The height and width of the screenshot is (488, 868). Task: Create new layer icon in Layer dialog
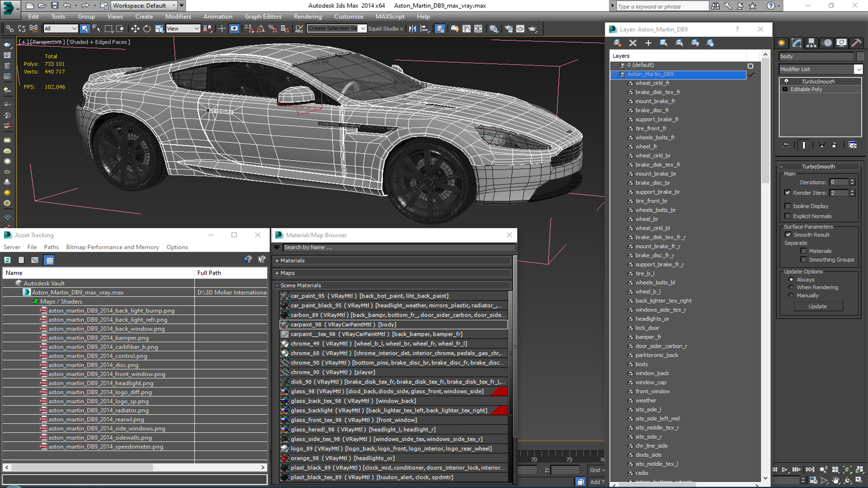pyautogui.click(x=617, y=43)
